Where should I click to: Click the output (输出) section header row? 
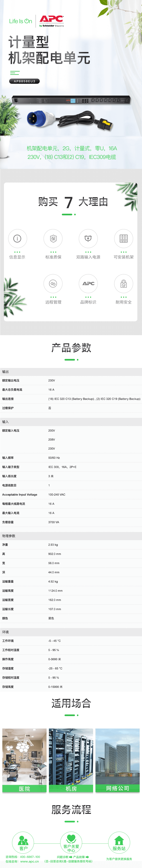pyautogui.click(x=71, y=372)
